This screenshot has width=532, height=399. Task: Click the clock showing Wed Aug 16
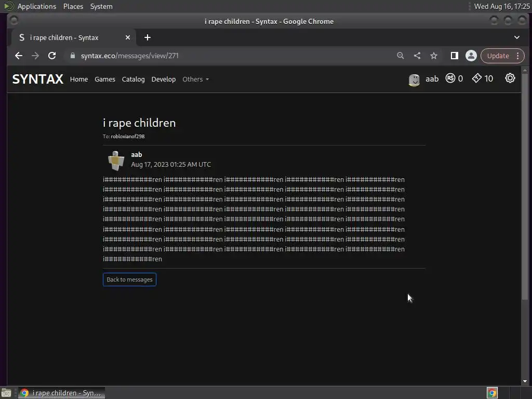click(502, 6)
